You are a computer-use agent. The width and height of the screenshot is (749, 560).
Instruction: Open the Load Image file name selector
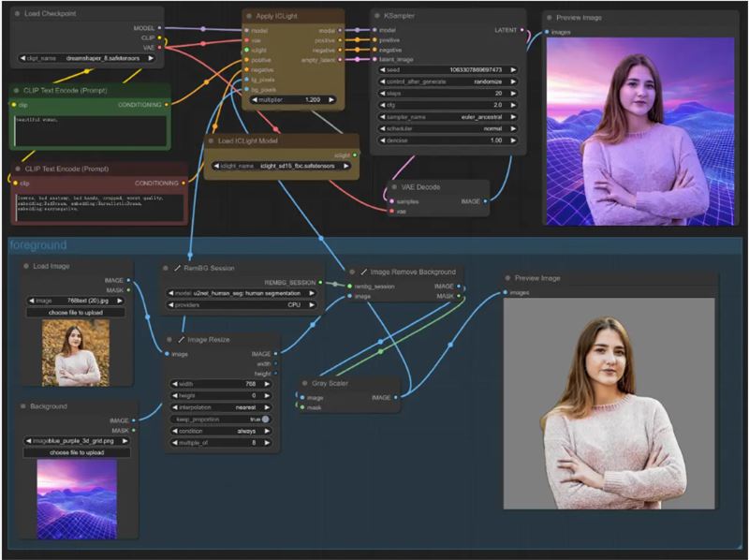pos(76,301)
